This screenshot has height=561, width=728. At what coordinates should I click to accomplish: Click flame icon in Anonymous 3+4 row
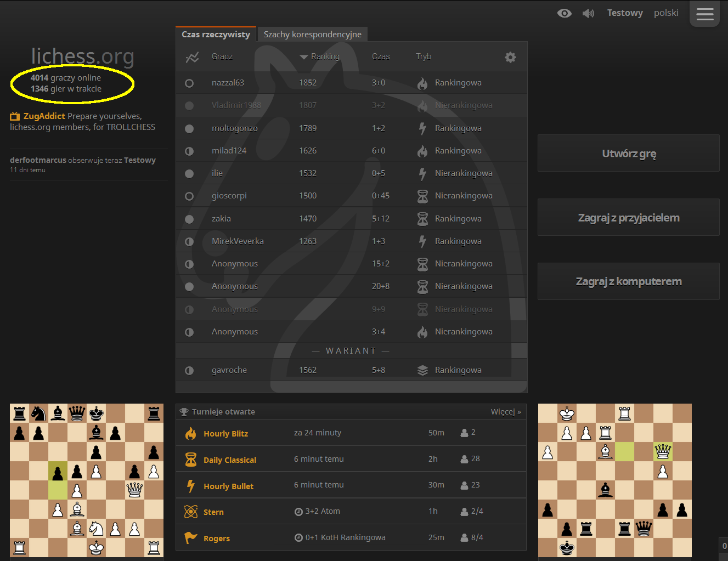tap(422, 332)
